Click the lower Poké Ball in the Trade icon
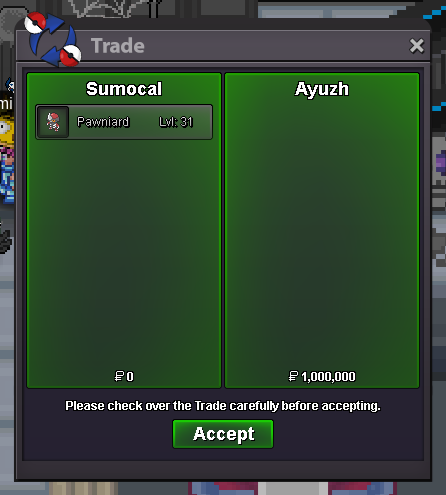This screenshot has width=446, height=495. tap(71, 55)
